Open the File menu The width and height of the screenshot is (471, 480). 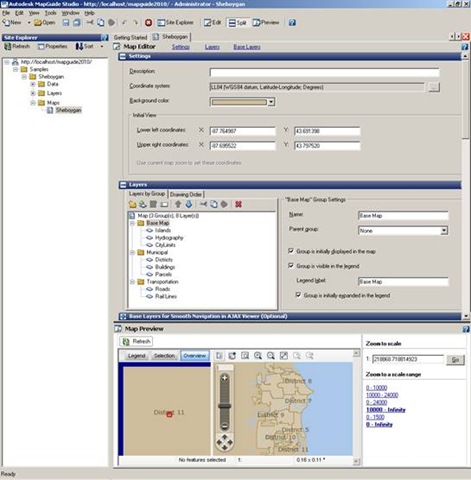(x=6, y=13)
